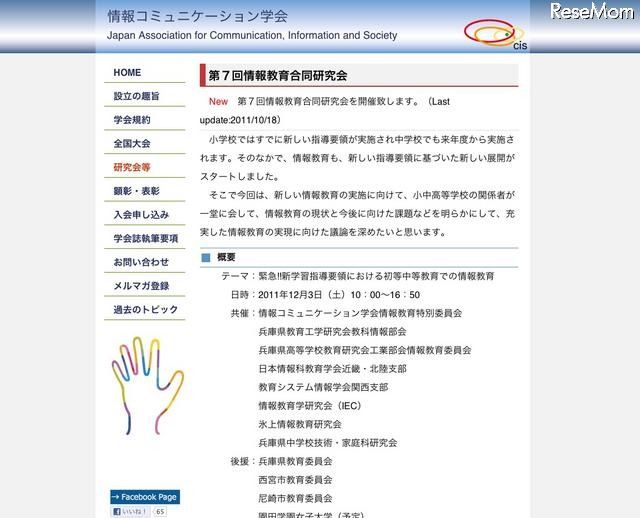
Task: Click the red New label
Action: (x=218, y=102)
